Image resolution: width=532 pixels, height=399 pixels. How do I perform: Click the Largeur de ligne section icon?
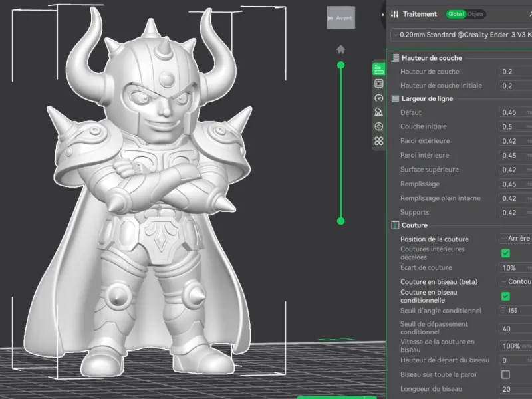coord(395,98)
